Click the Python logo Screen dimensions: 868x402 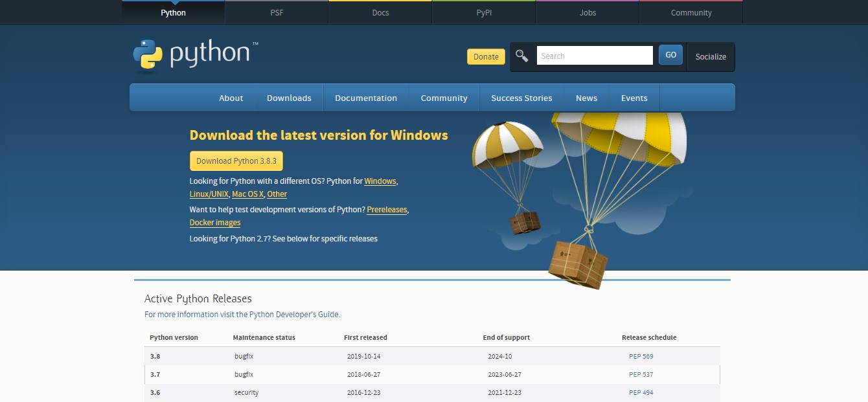point(195,55)
